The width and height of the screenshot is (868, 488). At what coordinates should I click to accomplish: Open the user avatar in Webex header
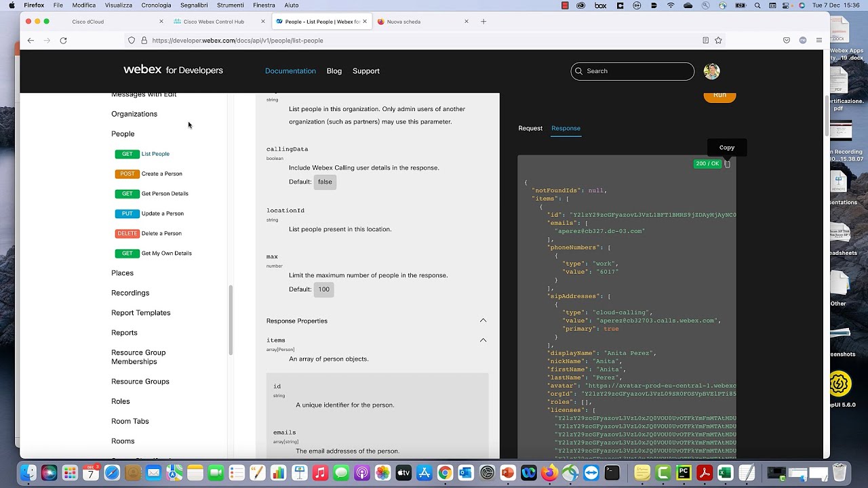pos(711,71)
